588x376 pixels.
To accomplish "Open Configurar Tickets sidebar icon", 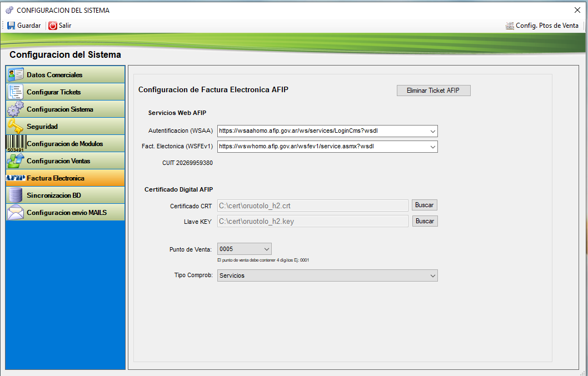I will tap(16, 92).
